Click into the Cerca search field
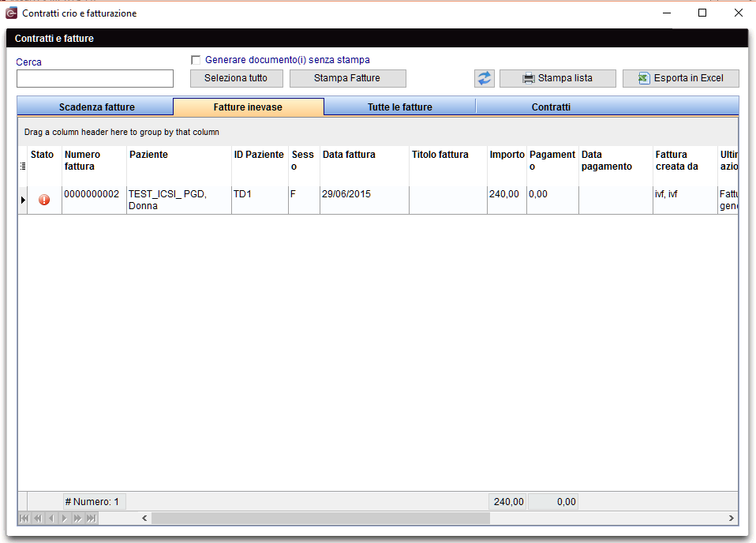This screenshot has width=756, height=543. tap(95, 79)
